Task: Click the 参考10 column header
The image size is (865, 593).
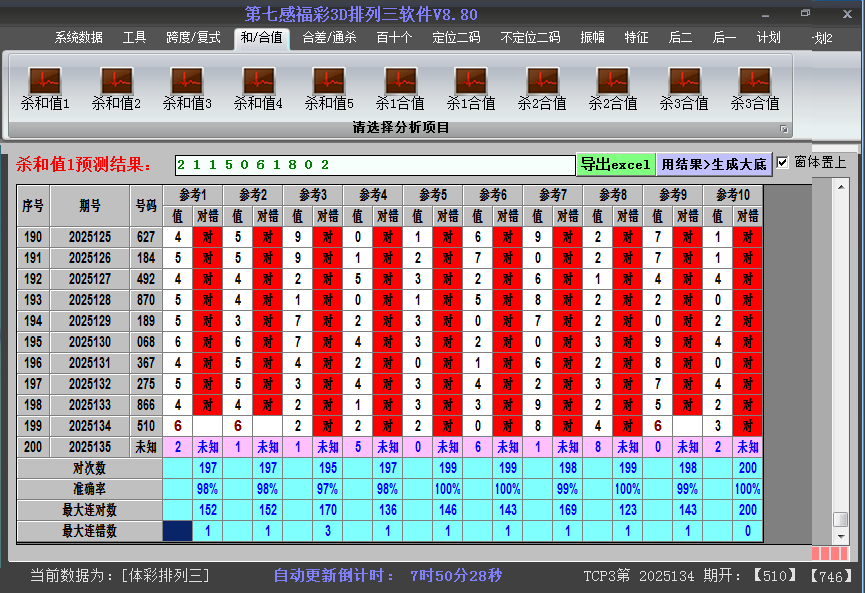Action: click(733, 195)
